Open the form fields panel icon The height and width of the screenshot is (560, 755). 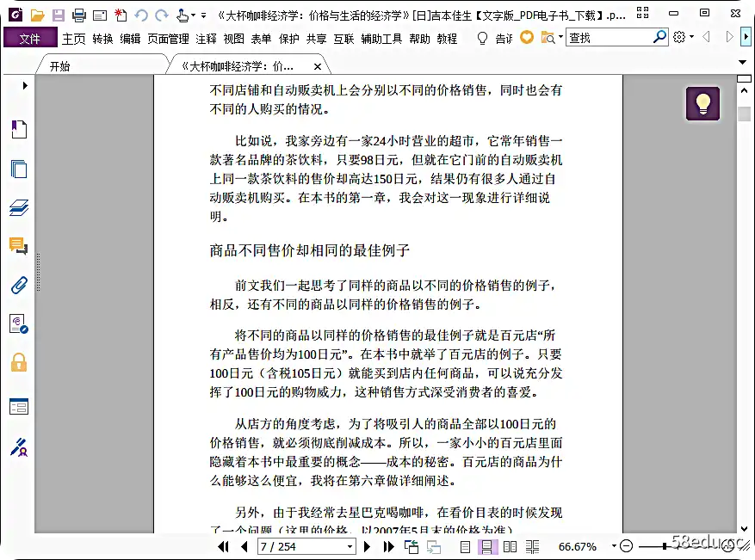tap(19, 407)
